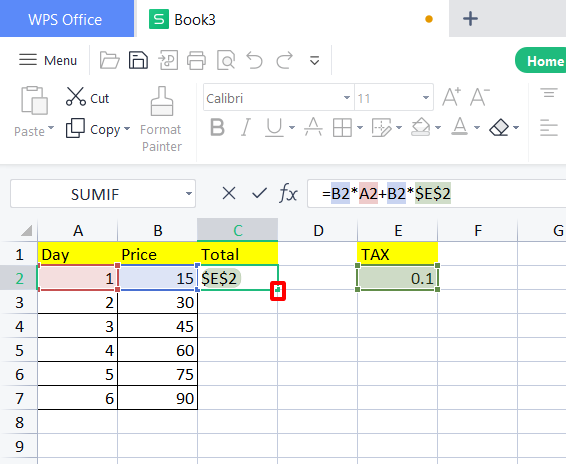Confirm formula with the checkmark button
Viewport: 566px width, 464px height.
pyautogui.click(x=259, y=194)
